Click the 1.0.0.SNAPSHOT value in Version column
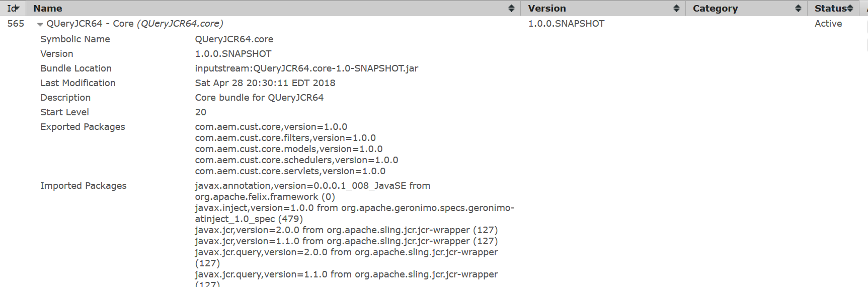Viewport: 868px width, 287px height. click(x=566, y=24)
